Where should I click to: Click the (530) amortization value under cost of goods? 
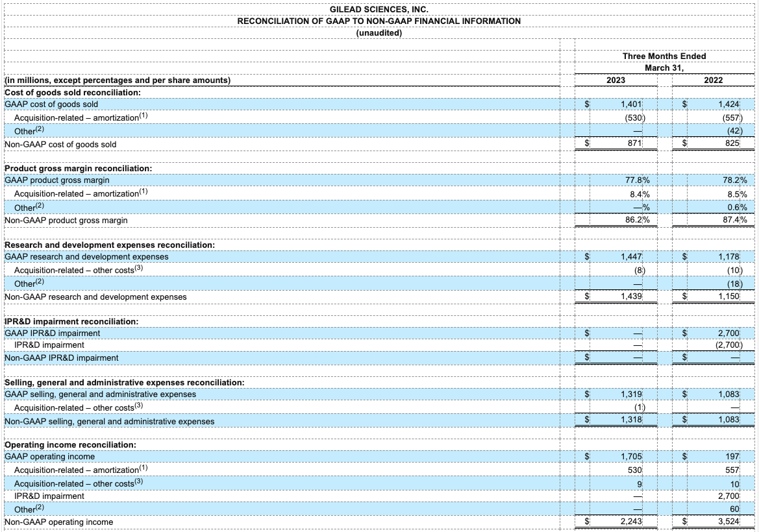pos(634,117)
